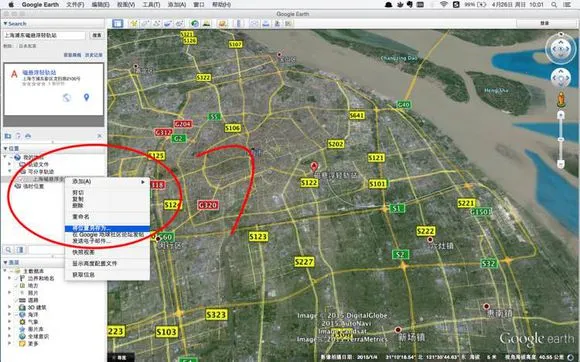Click the Save Image toolbar icon
Image resolution: width=580 pixels, height=362 pixels.
point(277,24)
